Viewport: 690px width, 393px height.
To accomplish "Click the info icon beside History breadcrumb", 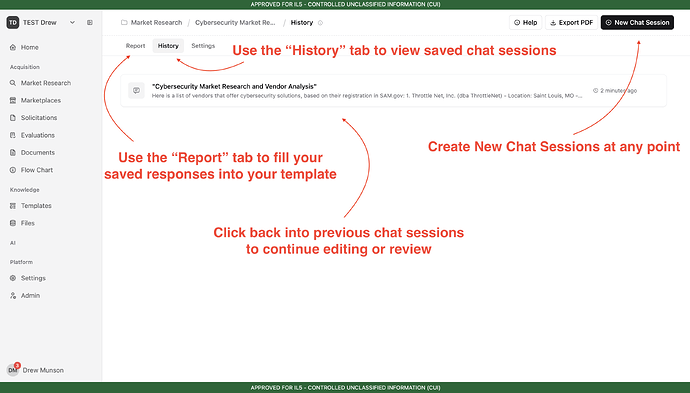I will (x=320, y=23).
